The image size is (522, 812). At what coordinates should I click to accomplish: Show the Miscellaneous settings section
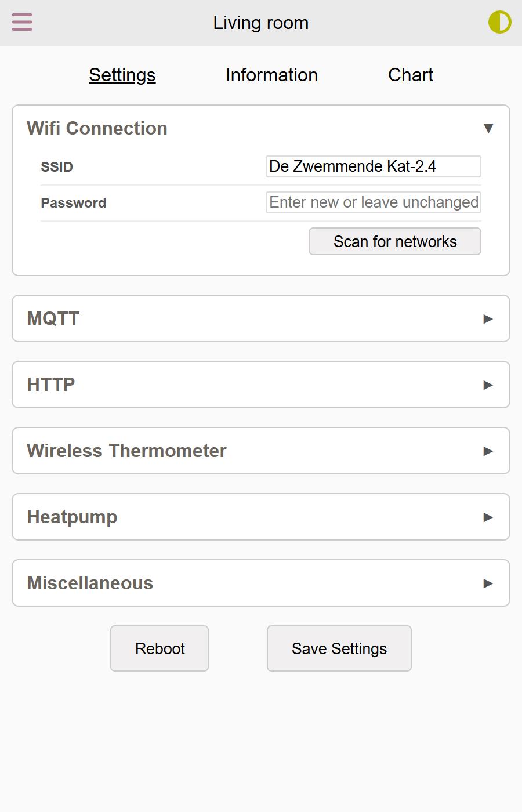(261, 583)
